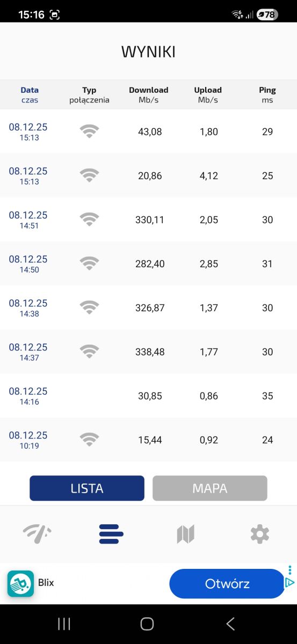This screenshot has height=644, width=297.
Task: Switch to the MAPA view
Action: point(210,488)
